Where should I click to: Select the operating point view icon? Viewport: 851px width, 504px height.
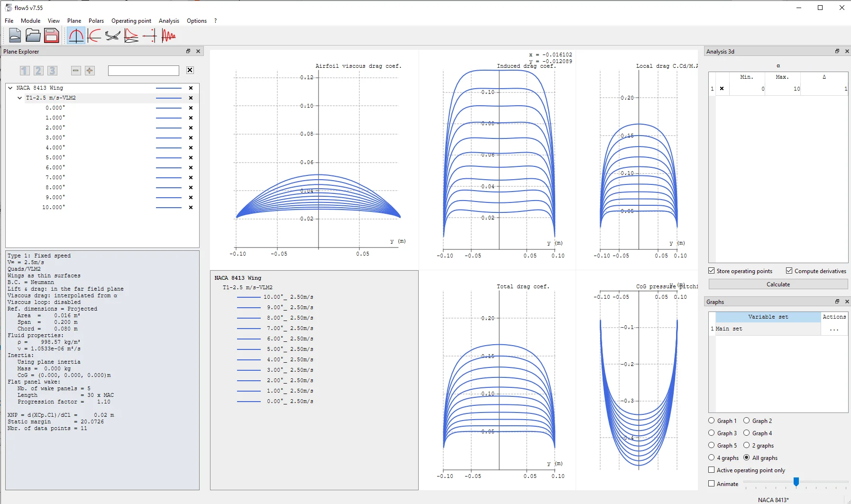coord(76,36)
